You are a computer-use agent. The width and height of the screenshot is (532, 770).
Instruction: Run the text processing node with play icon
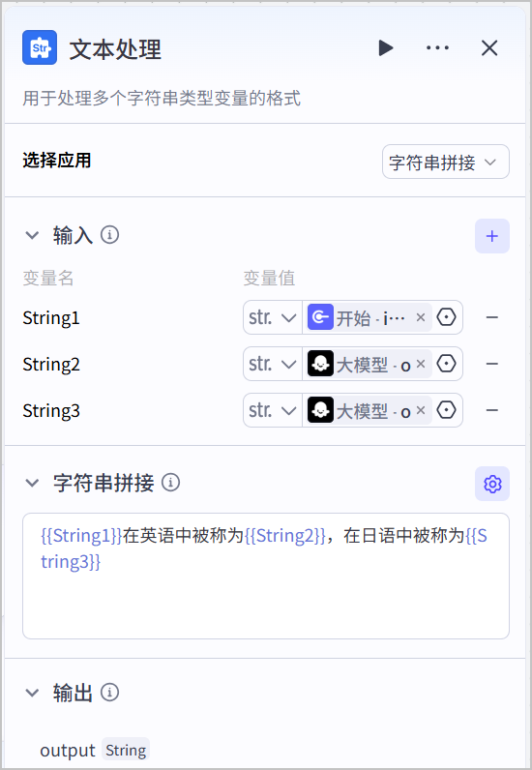[386, 48]
